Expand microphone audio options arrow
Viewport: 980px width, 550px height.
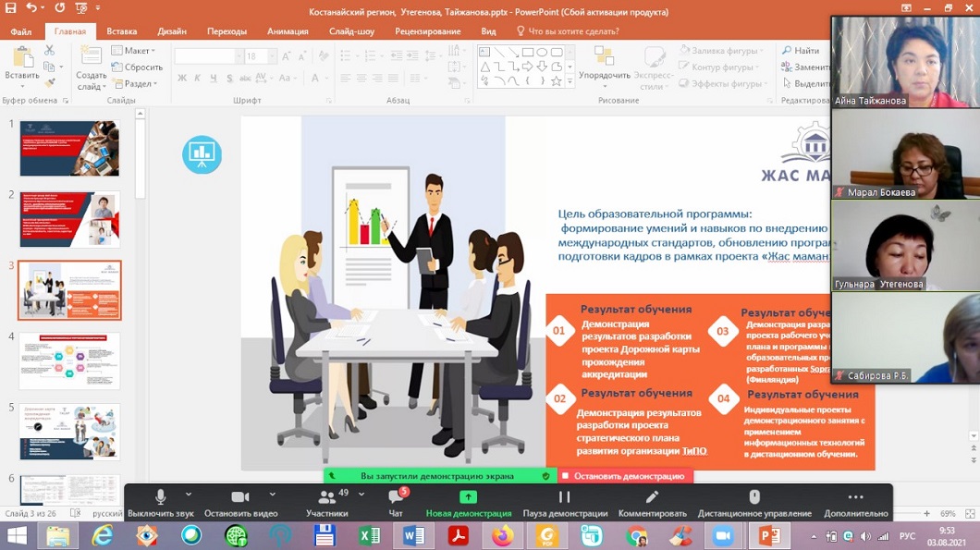[x=189, y=495]
